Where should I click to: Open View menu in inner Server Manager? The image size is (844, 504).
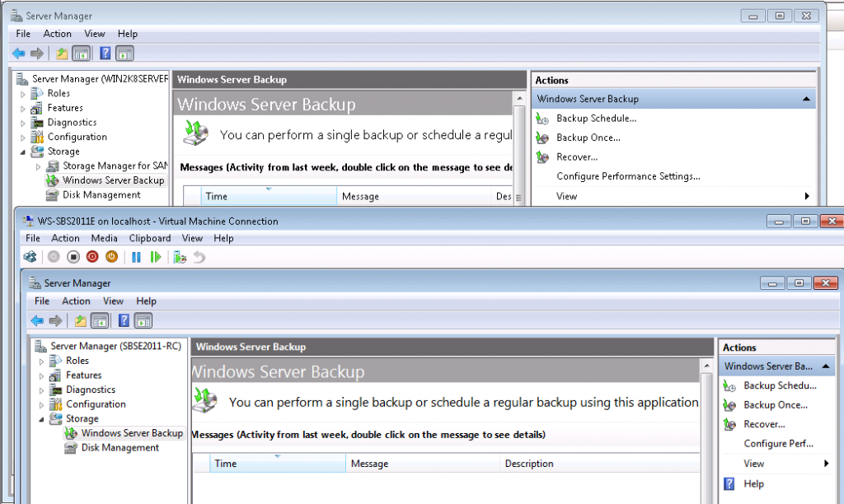click(x=113, y=301)
